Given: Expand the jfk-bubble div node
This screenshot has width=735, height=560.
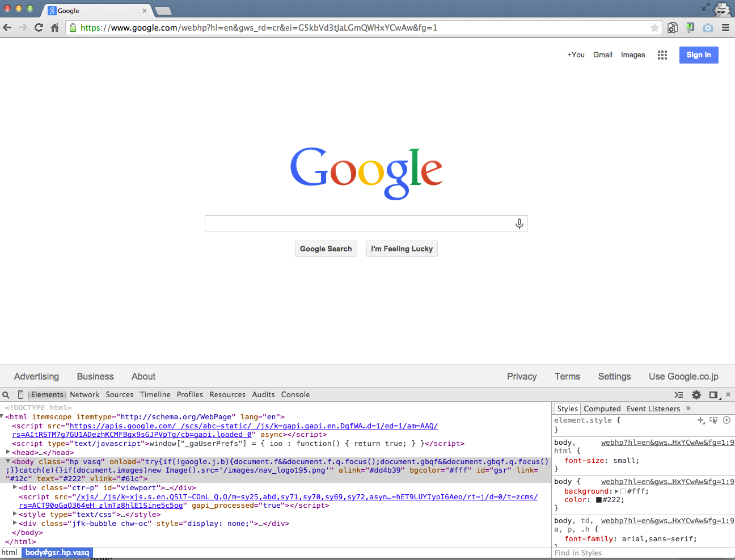Looking at the screenshot, I should [x=15, y=523].
